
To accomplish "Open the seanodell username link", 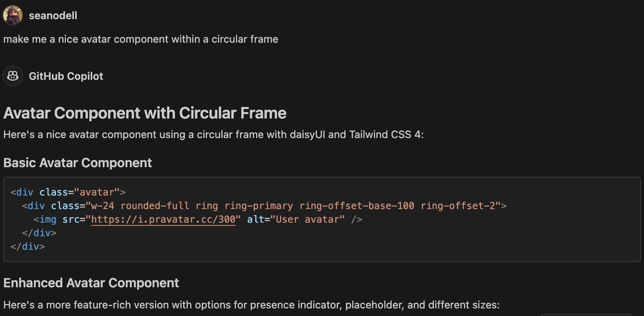I will [53, 16].
